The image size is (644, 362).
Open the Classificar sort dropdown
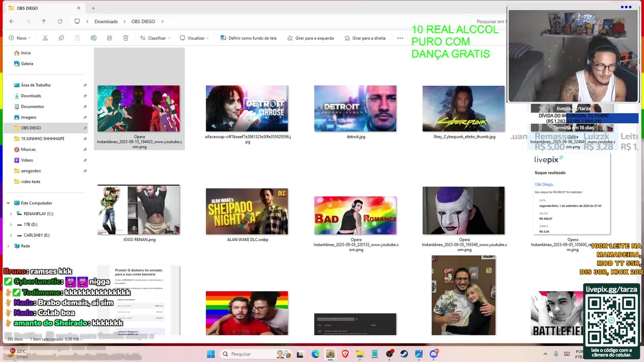click(x=155, y=38)
